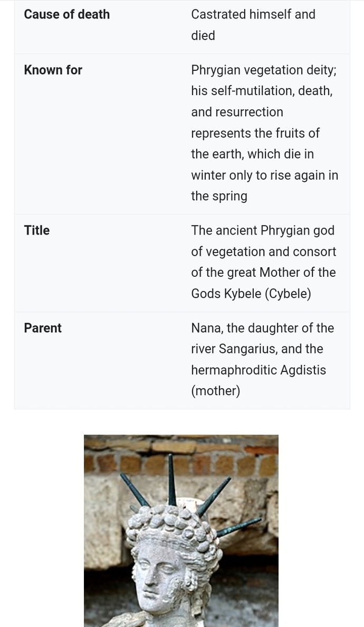Click the metal spikes on statue crown
The width and height of the screenshot is (364, 627).
pyautogui.click(x=191, y=494)
